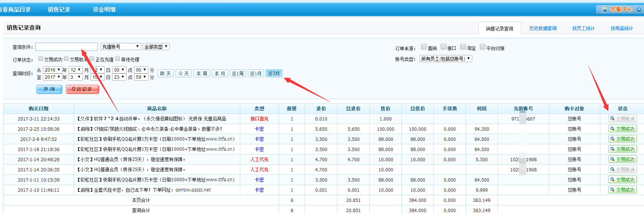Click the 本页合计 total profit 363.149
The image size is (644, 214).
click(482, 200)
